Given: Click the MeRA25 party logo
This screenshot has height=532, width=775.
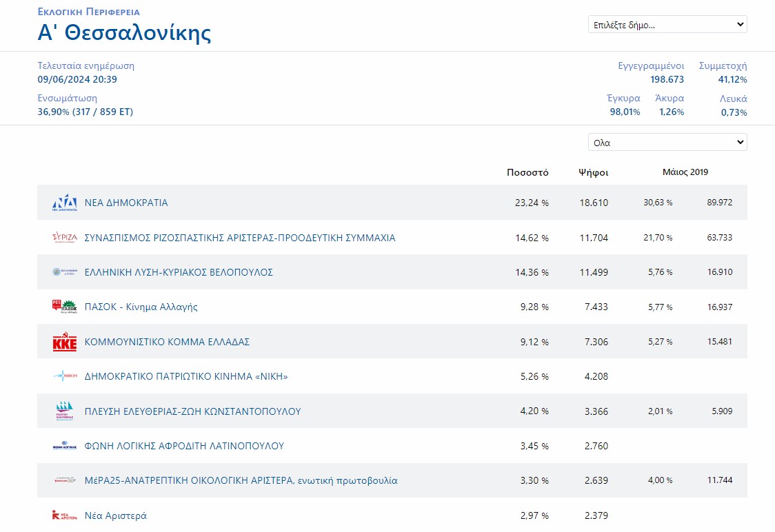Looking at the screenshot, I should tap(65, 480).
